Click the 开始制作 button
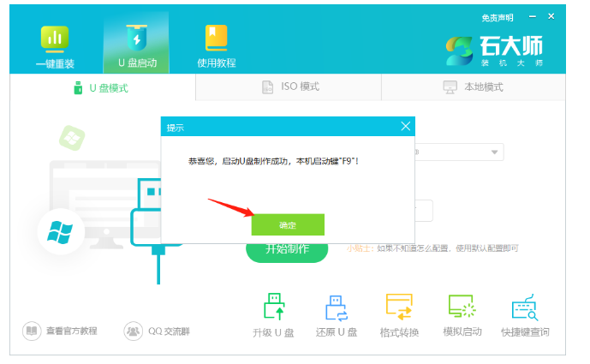 coord(287,249)
